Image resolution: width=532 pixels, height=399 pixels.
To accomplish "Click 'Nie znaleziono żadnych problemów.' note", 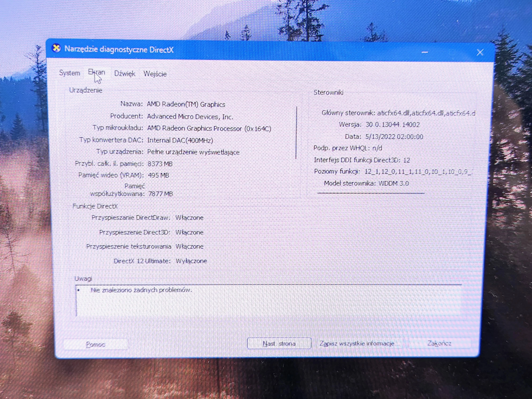I will click(141, 290).
